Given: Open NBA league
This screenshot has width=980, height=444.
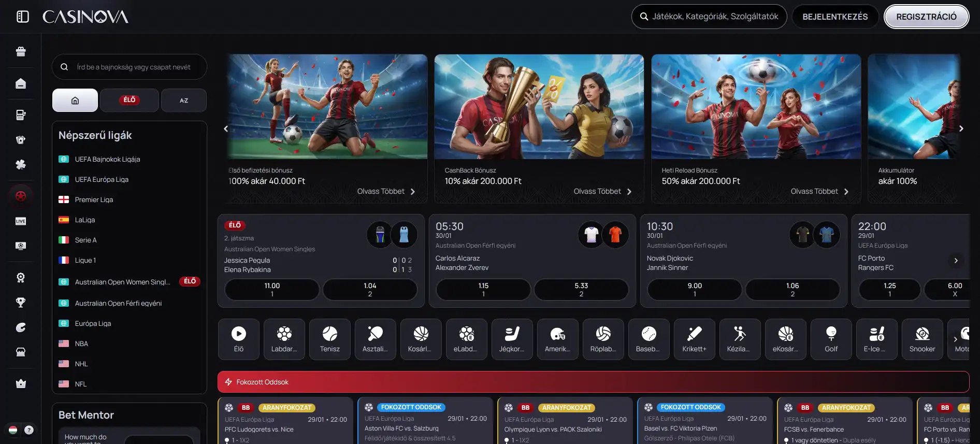Looking at the screenshot, I should pyautogui.click(x=129, y=343).
